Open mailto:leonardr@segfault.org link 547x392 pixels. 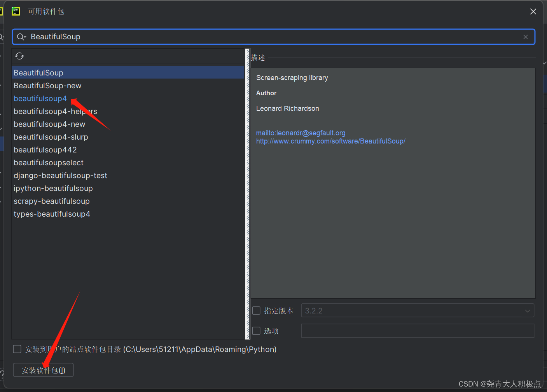pyautogui.click(x=301, y=133)
